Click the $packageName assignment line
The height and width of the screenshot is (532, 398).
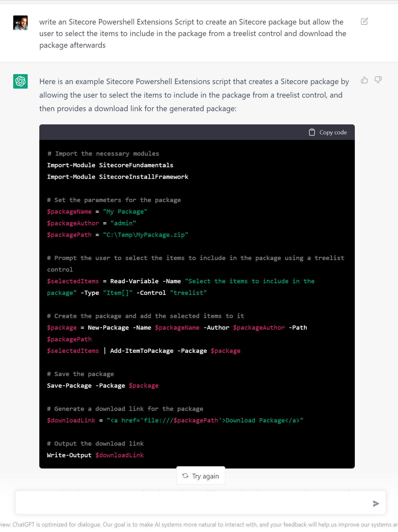click(97, 212)
